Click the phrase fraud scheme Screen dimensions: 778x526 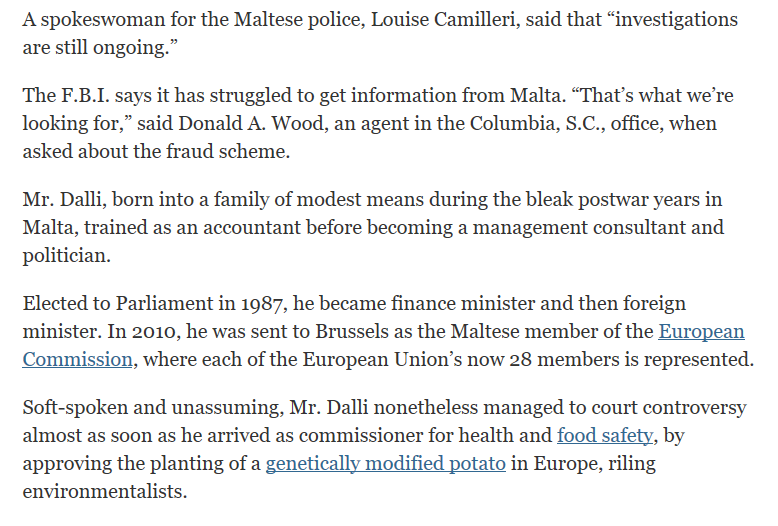pyautogui.click(x=228, y=151)
